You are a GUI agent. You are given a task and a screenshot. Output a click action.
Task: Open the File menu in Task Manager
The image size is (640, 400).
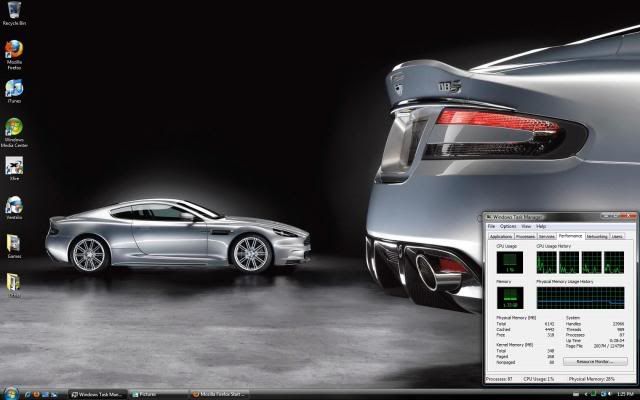coord(492,226)
